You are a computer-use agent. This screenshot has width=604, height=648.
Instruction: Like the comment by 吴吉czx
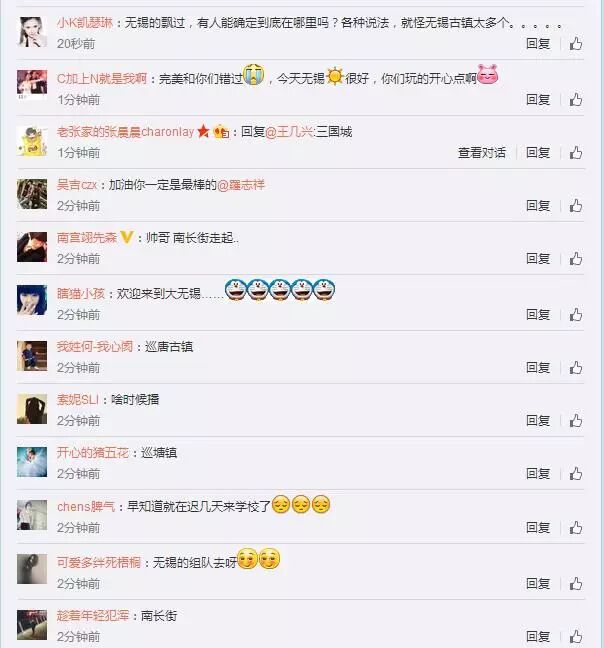576,205
